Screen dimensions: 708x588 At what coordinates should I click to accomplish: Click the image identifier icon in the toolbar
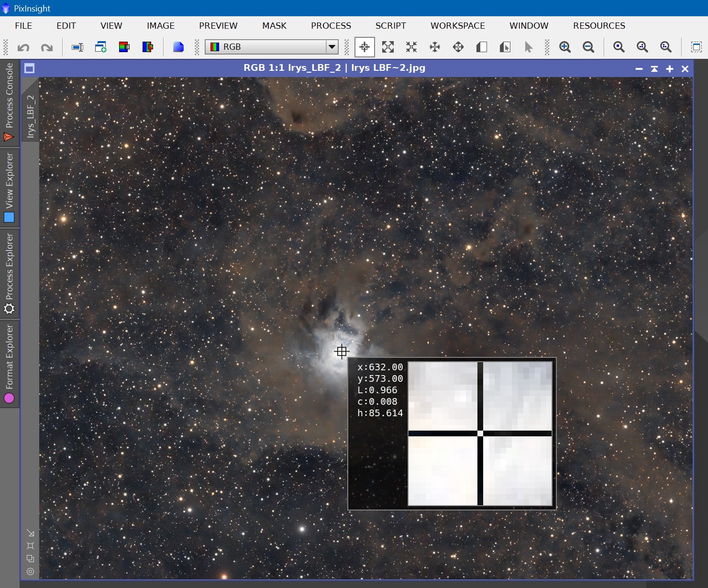77,47
